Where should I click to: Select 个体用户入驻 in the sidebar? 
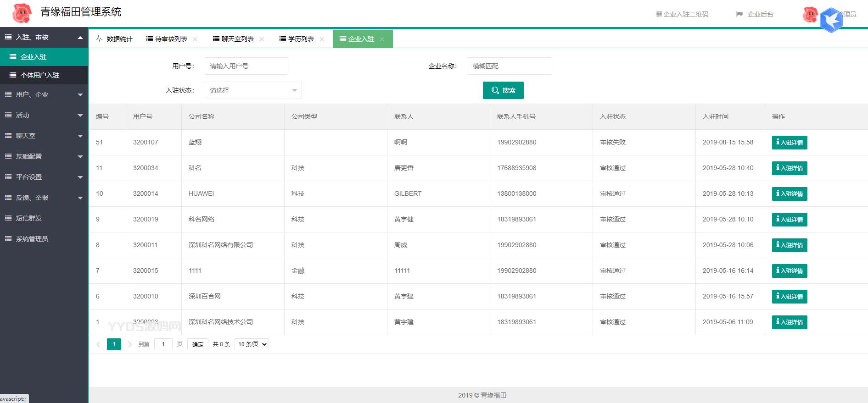(44, 75)
